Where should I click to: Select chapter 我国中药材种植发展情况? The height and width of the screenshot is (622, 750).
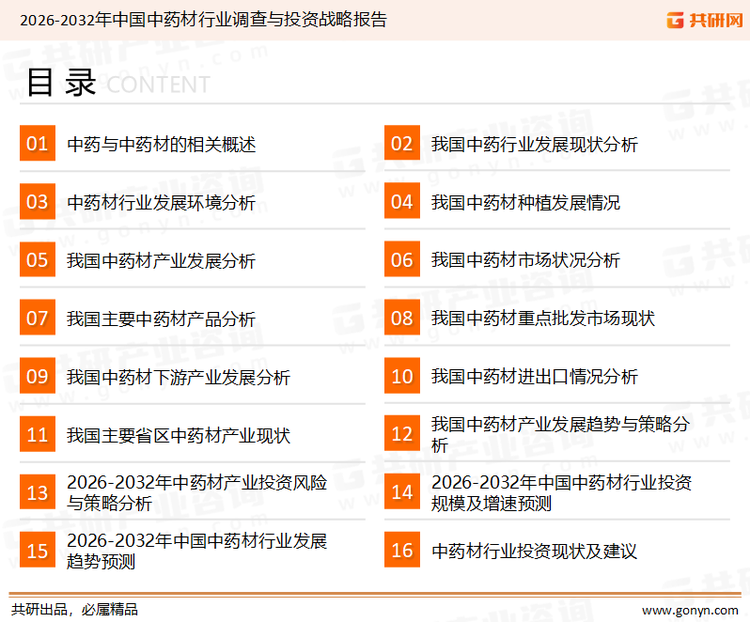tap(526, 202)
